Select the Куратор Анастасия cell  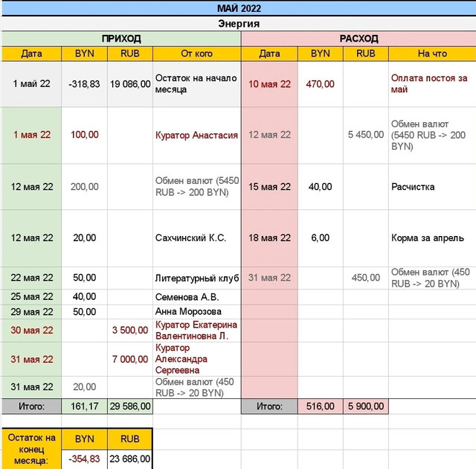pyautogui.click(x=196, y=135)
